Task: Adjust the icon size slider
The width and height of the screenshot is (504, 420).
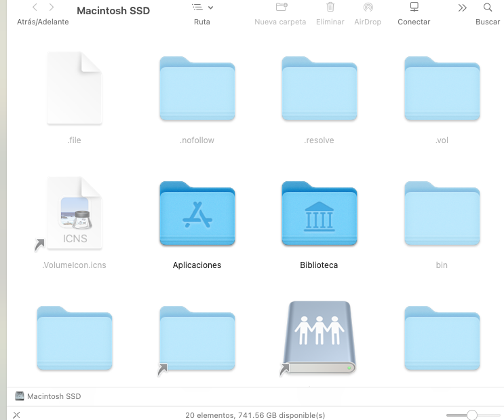Action: 473,415
